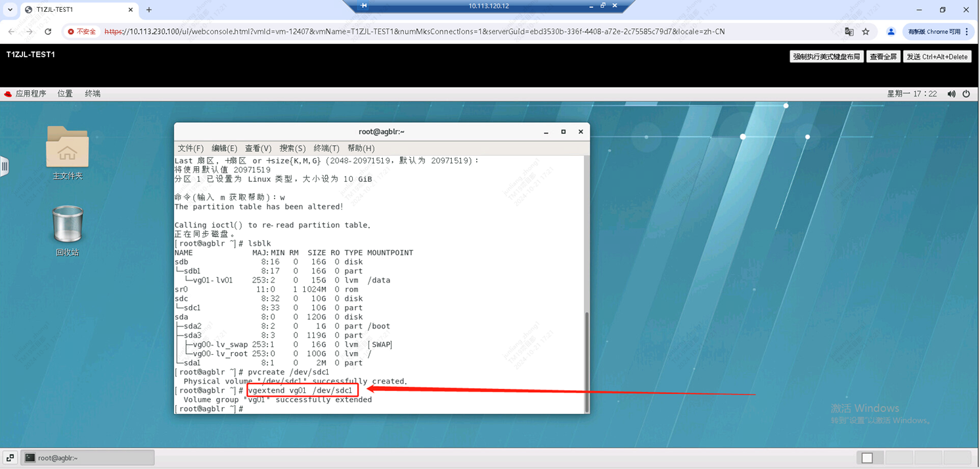Click the 查看全屏 fullscreen button

pos(883,56)
